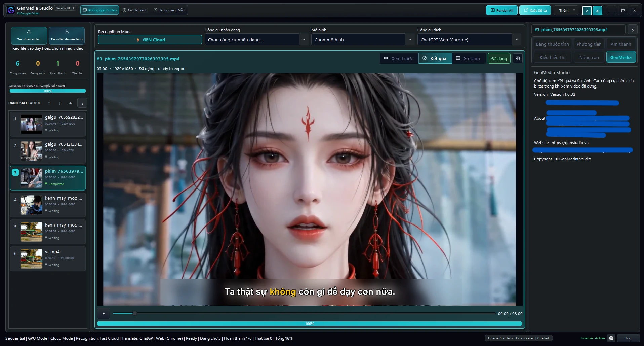This screenshot has width=644, height=346.
Task: Move queue item up with the up arrow
Action: [x=49, y=103]
